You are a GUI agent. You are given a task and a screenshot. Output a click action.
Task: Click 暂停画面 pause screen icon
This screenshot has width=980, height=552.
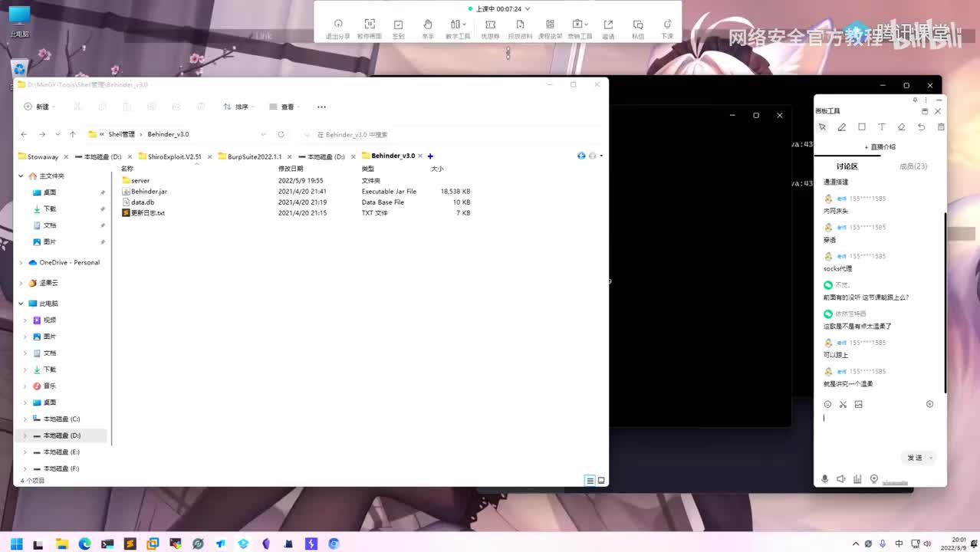pyautogui.click(x=369, y=29)
